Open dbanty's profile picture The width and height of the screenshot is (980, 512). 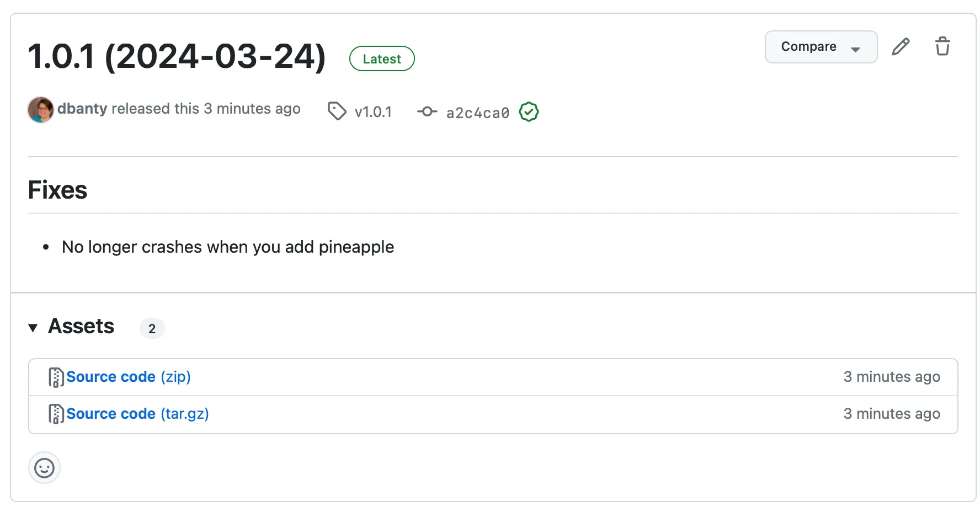pos(40,109)
